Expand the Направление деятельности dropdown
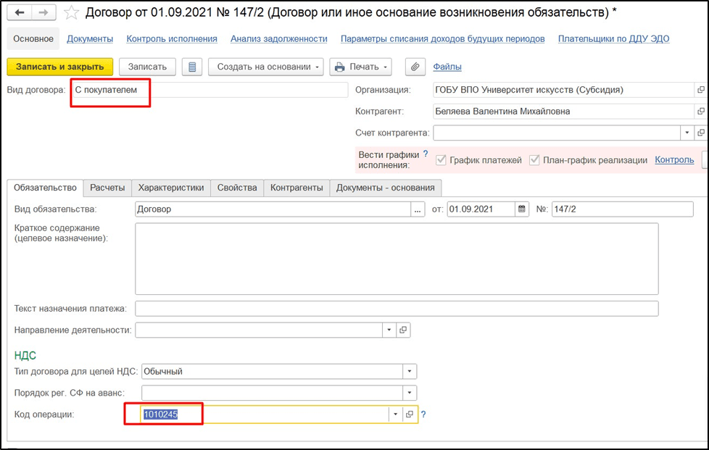709x450 pixels. pyautogui.click(x=389, y=330)
